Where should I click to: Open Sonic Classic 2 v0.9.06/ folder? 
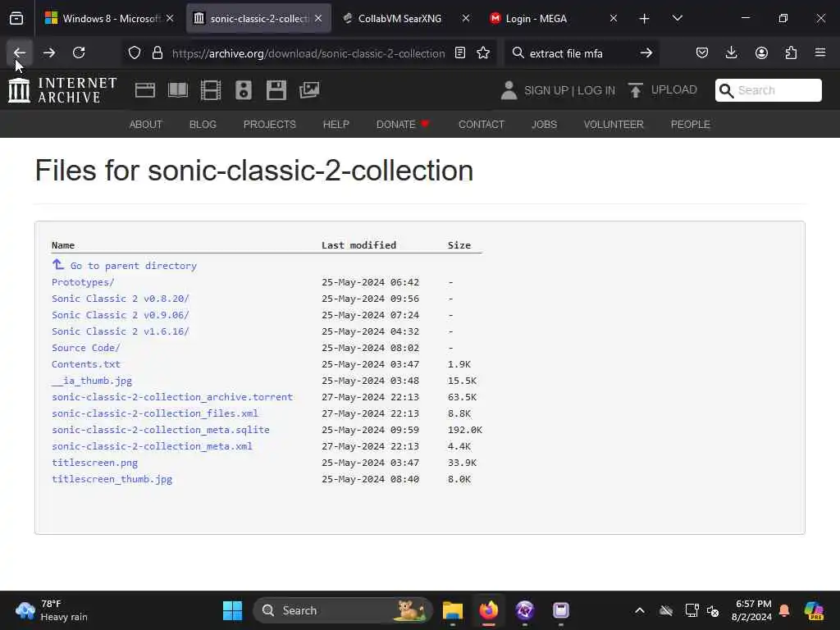[x=121, y=315]
